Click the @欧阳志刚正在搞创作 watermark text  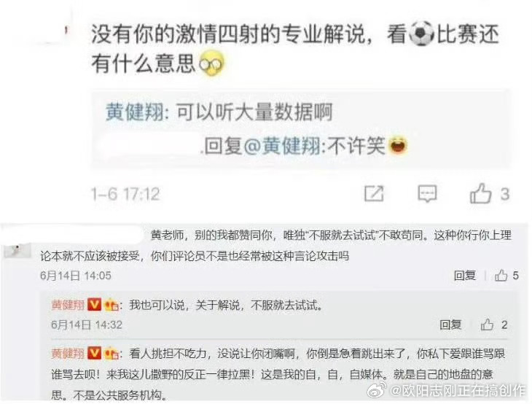click(x=458, y=391)
